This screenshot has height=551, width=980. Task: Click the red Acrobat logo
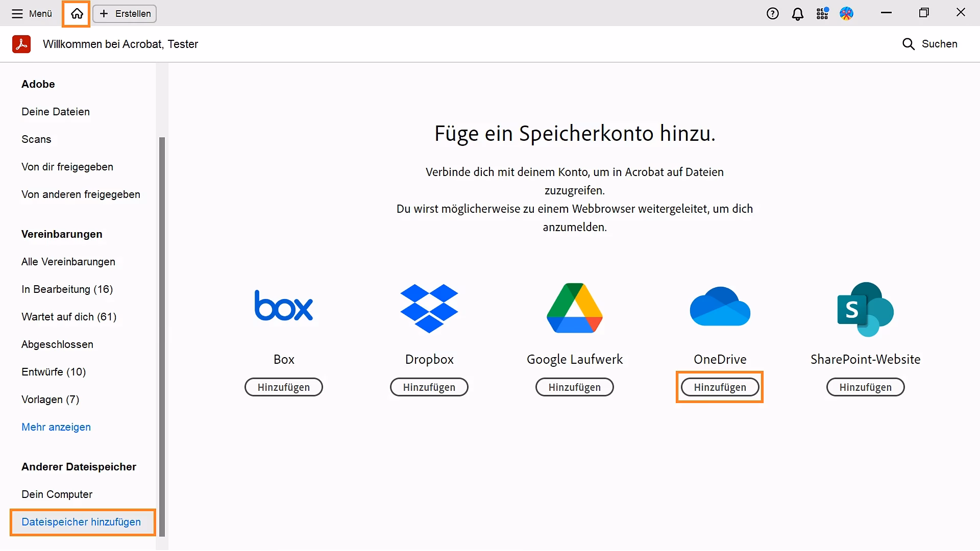pyautogui.click(x=21, y=44)
